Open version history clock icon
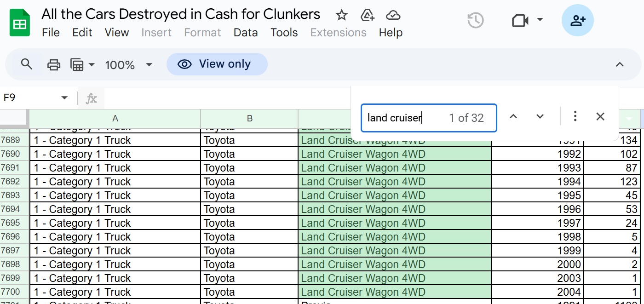 475,21
